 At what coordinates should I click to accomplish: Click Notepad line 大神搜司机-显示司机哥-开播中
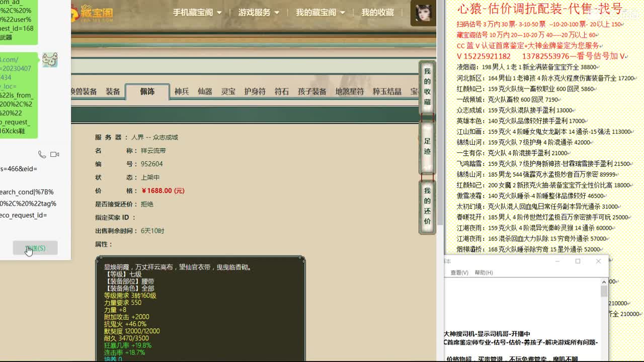[x=487, y=334]
